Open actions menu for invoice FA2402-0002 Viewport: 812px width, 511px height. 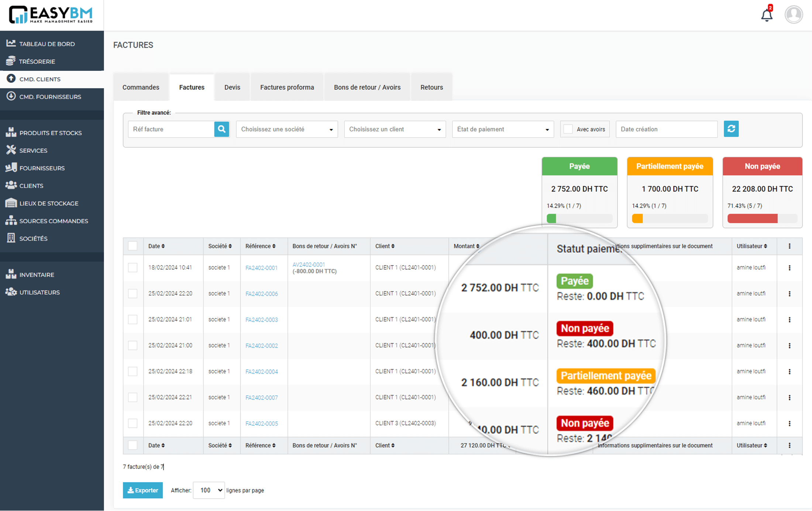[789, 346]
